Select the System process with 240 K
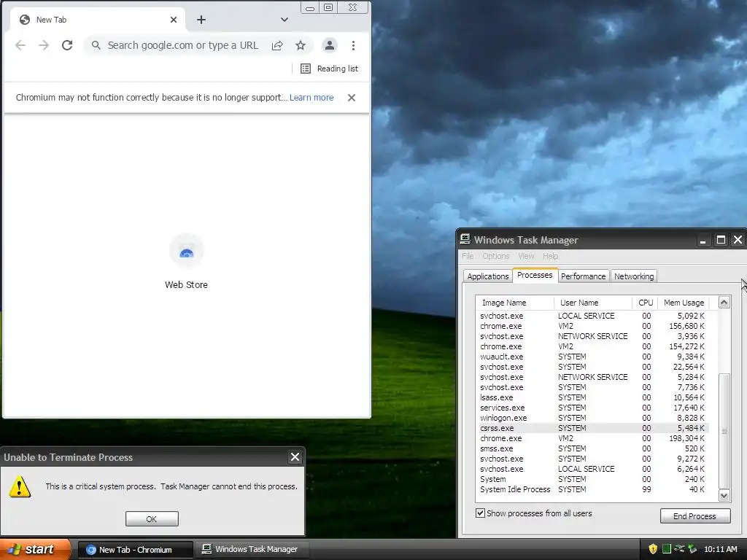Viewport: 747px width, 560px height. (x=592, y=480)
